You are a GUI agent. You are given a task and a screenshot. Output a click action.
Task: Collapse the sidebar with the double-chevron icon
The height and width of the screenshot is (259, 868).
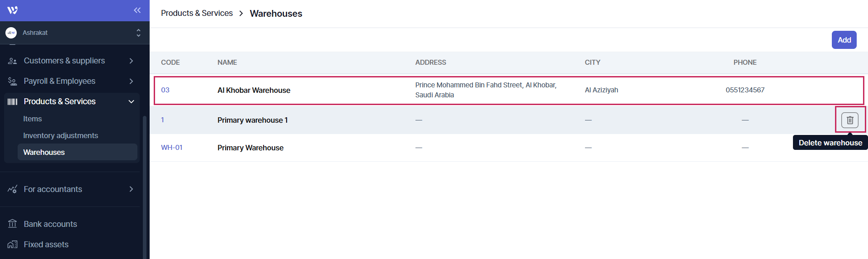(137, 10)
